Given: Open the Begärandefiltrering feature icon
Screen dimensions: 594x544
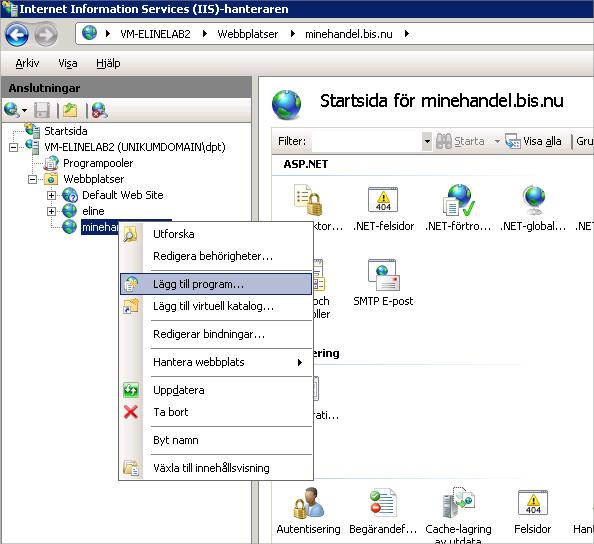Looking at the screenshot, I should pos(383,503).
